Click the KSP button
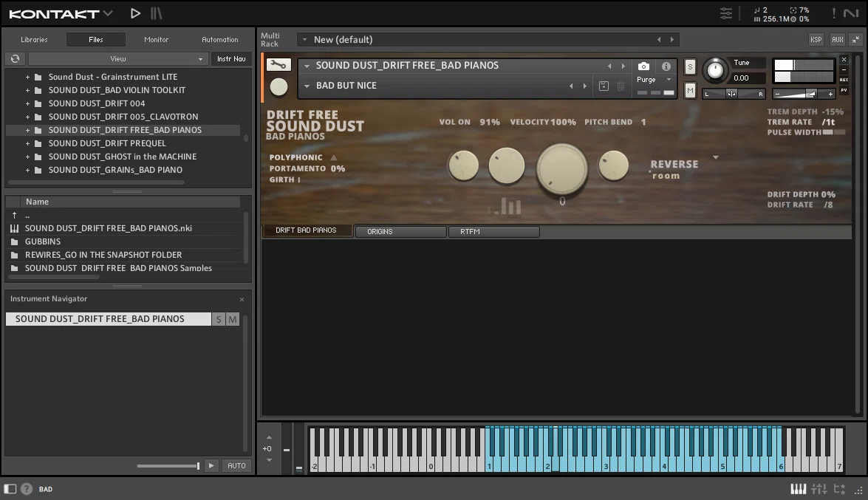The width and height of the screenshot is (868, 500). 816,39
